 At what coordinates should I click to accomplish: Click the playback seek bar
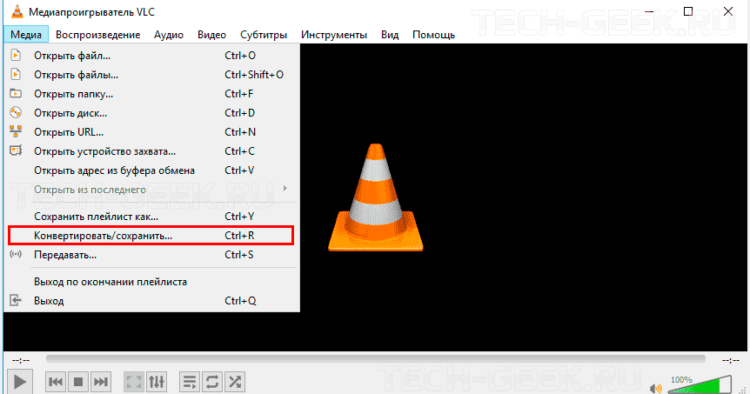tap(375, 359)
